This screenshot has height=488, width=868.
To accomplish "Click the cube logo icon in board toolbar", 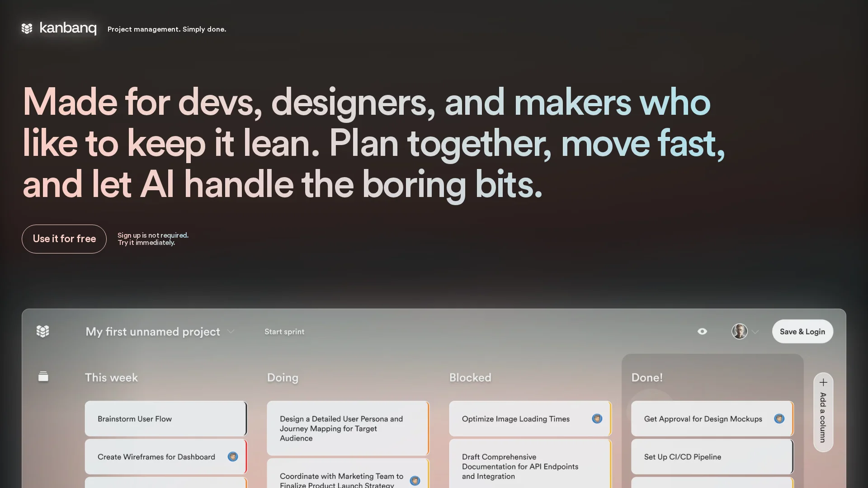I will point(43,331).
